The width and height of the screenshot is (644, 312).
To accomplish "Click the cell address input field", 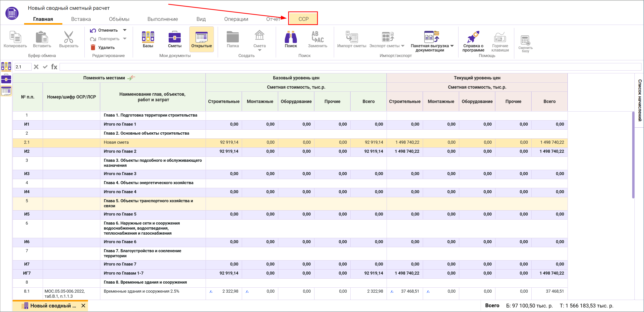I will click(23, 67).
